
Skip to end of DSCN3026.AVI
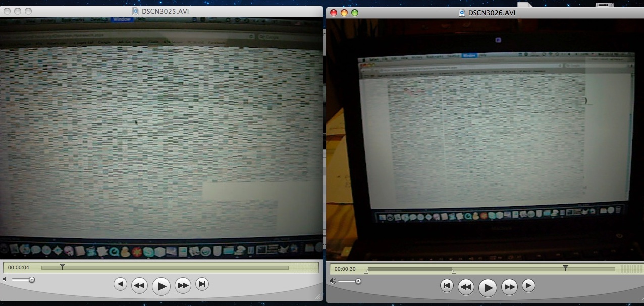click(528, 286)
